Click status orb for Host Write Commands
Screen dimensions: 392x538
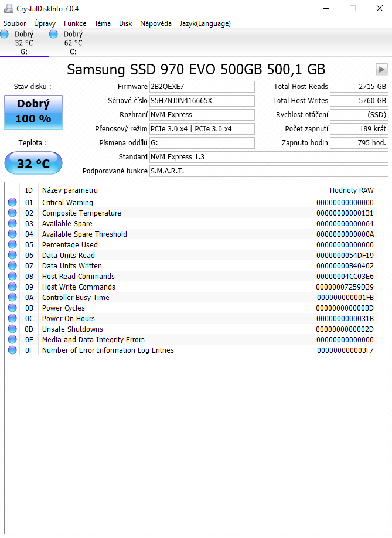(12, 287)
